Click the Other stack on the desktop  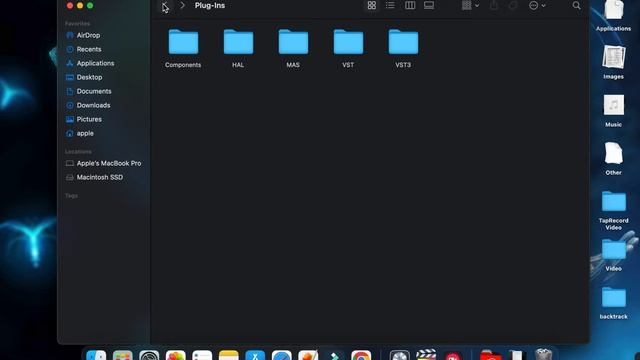[613, 158]
